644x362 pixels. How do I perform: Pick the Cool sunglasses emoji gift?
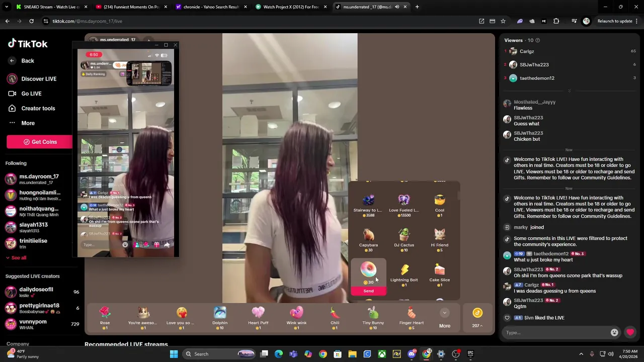point(440,206)
